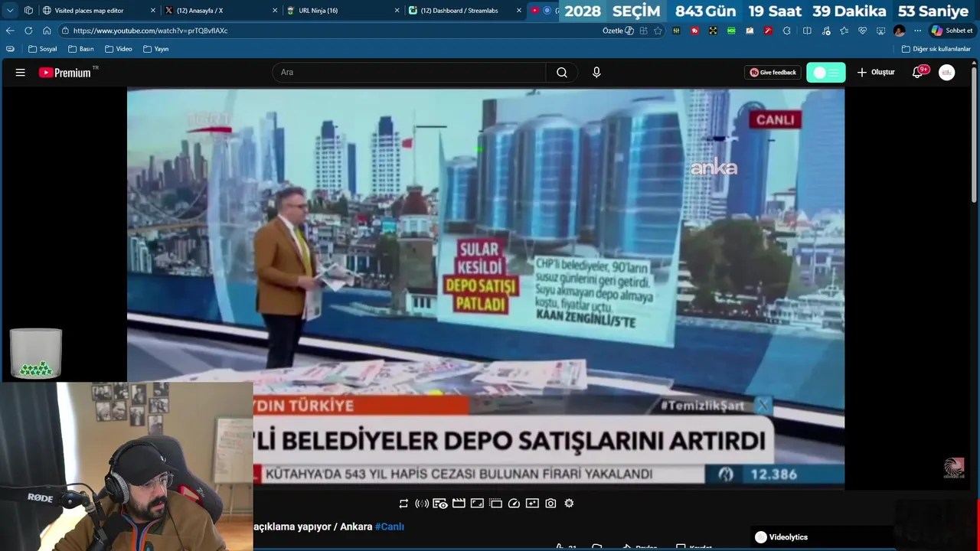Click the Özetle summarize button
980x551 pixels.
click(618, 31)
